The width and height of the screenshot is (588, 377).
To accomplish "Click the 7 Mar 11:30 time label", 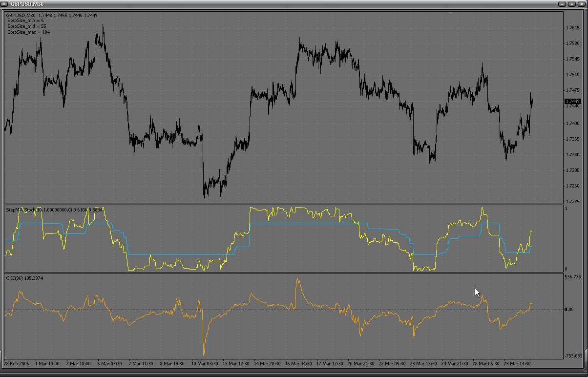I will [x=141, y=364].
